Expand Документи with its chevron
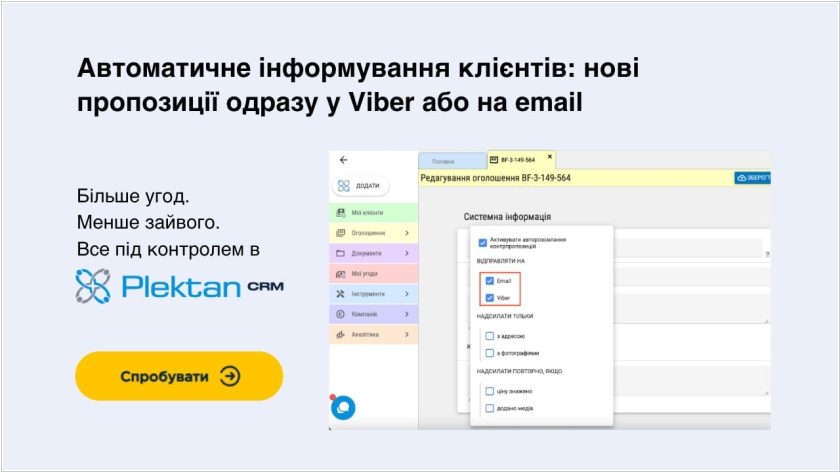This screenshot has width=840, height=472. click(x=407, y=253)
